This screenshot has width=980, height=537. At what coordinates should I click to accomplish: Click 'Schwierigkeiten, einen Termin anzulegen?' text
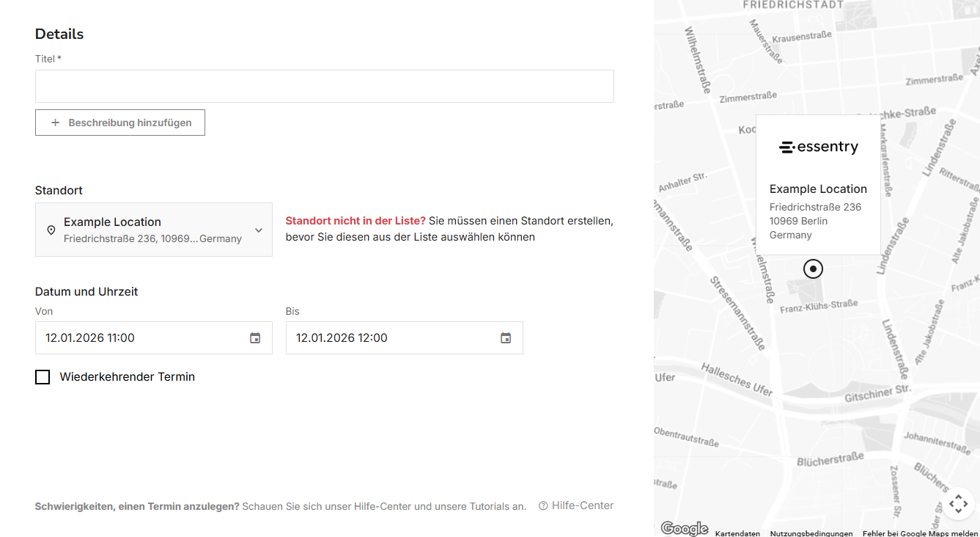click(x=137, y=506)
